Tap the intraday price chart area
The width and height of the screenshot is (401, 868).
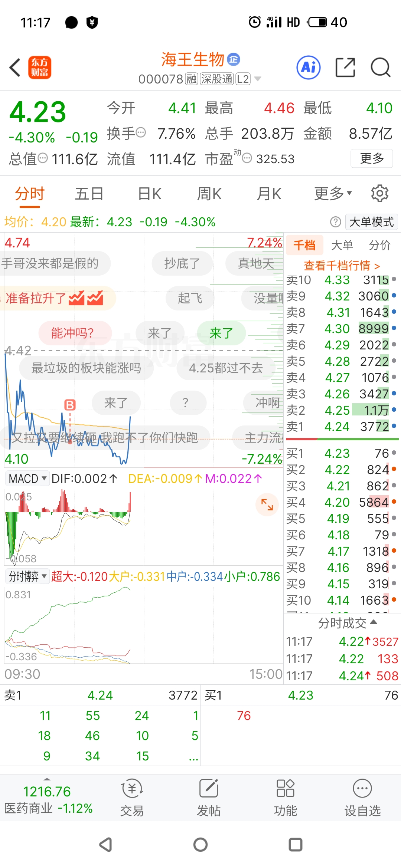click(143, 350)
